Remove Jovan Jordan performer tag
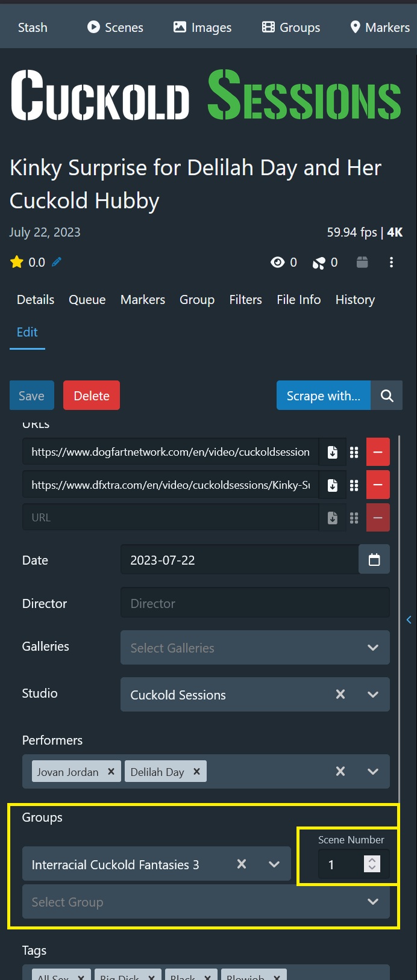Screen dimensions: 417x980 point(111,772)
